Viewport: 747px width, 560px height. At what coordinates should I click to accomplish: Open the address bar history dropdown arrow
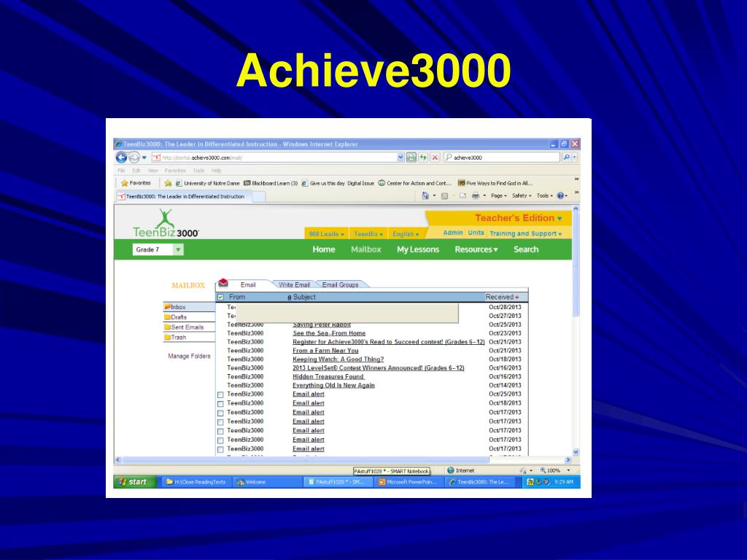[x=400, y=157]
